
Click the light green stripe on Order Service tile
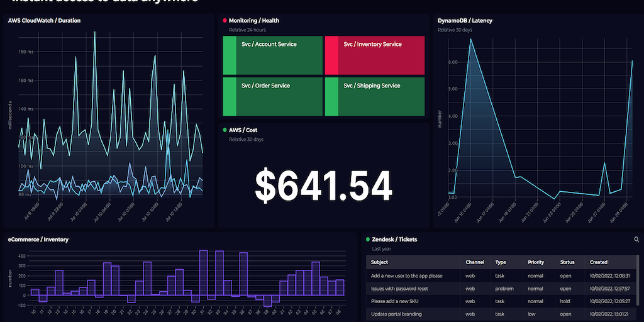click(x=230, y=97)
